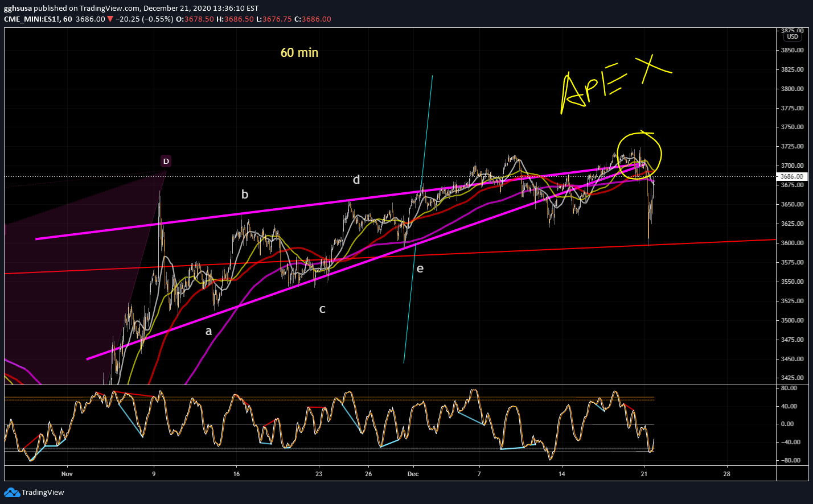Select the '60 min' yellow text annotation
The height and width of the screenshot is (504, 813).
click(x=299, y=53)
